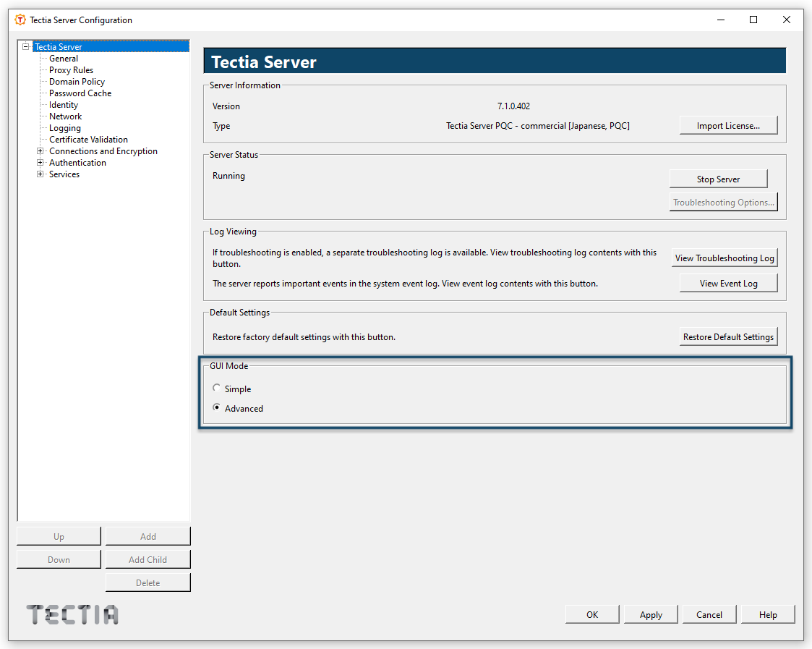Select Password Cache item
This screenshot has height=649, width=812.
click(x=80, y=93)
